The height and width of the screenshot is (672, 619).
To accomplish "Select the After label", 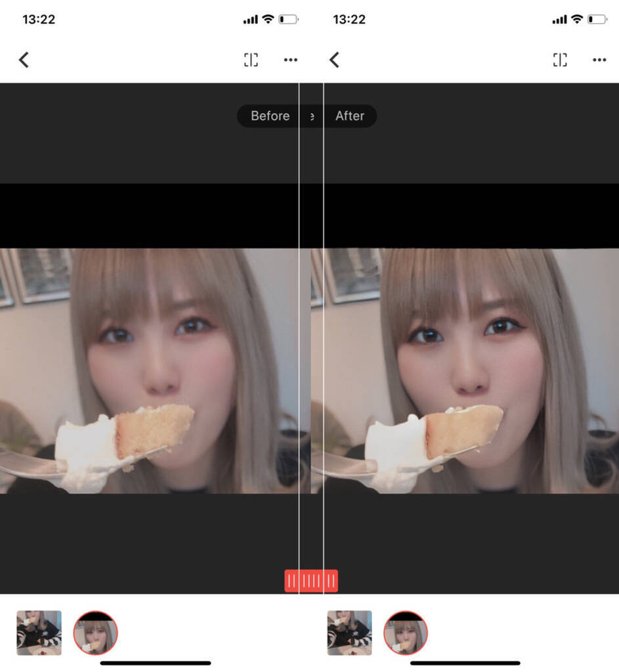I will [350, 116].
